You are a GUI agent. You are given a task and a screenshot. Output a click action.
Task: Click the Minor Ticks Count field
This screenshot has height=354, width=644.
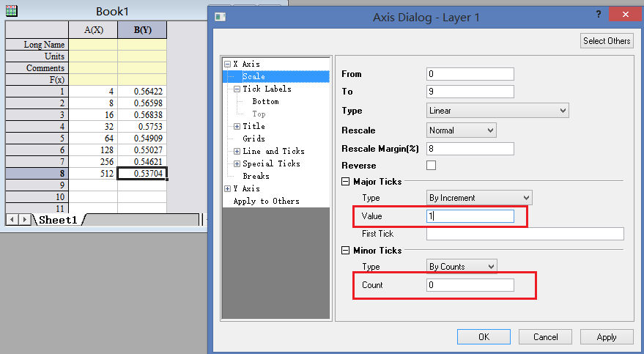(x=470, y=285)
